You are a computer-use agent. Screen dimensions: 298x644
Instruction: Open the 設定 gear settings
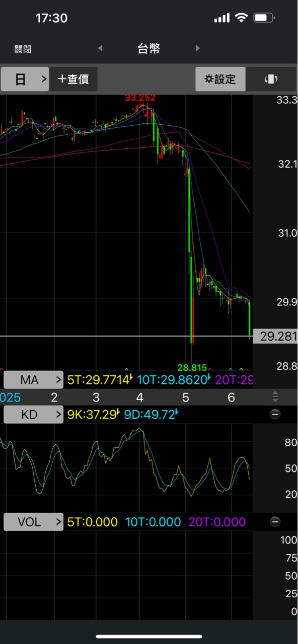(220, 79)
